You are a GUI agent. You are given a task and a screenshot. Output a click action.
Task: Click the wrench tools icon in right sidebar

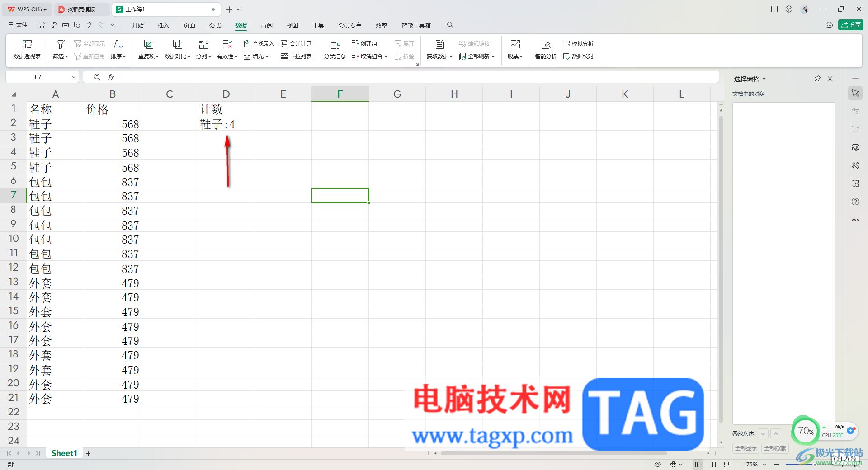pyautogui.click(x=855, y=165)
